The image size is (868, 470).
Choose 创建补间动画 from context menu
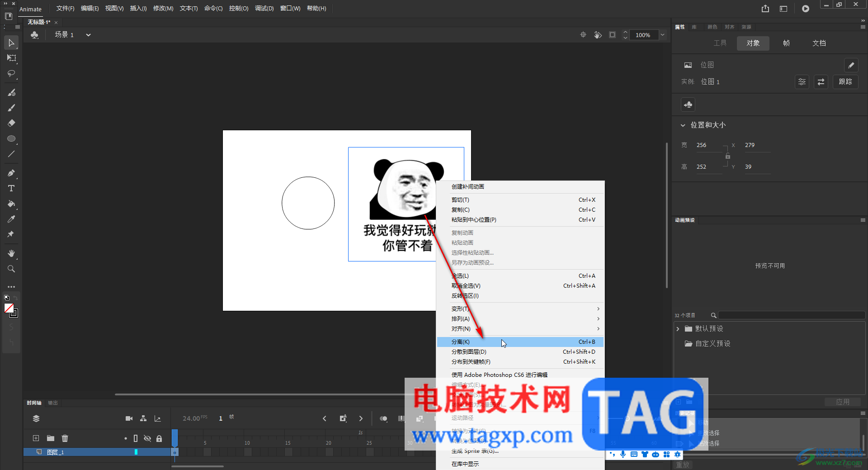pos(520,187)
